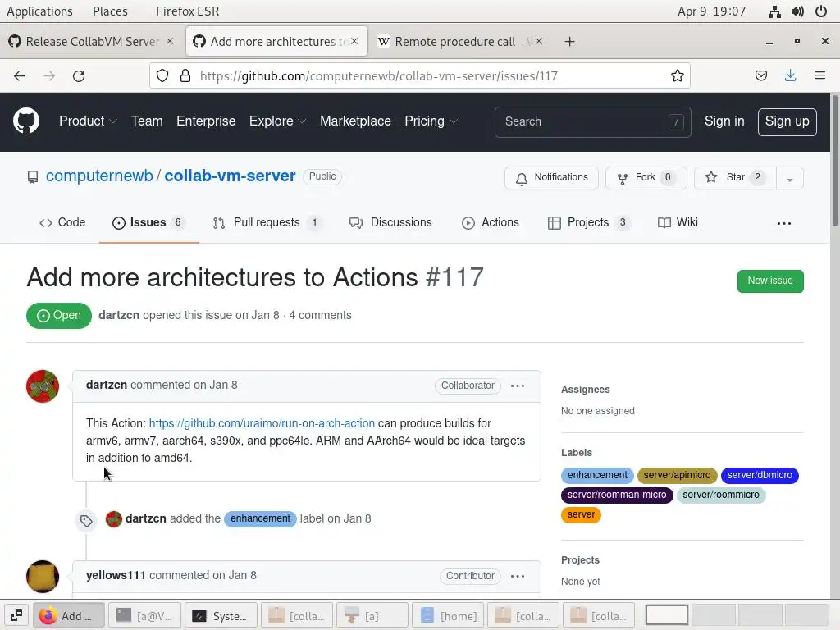This screenshot has height=630, width=840.
Task: Click the Sign in link
Action: pyautogui.click(x=724, y=121)
